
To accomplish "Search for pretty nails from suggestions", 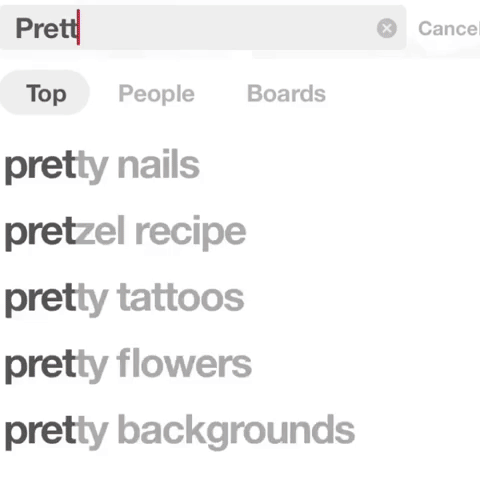I will [102, 166].
